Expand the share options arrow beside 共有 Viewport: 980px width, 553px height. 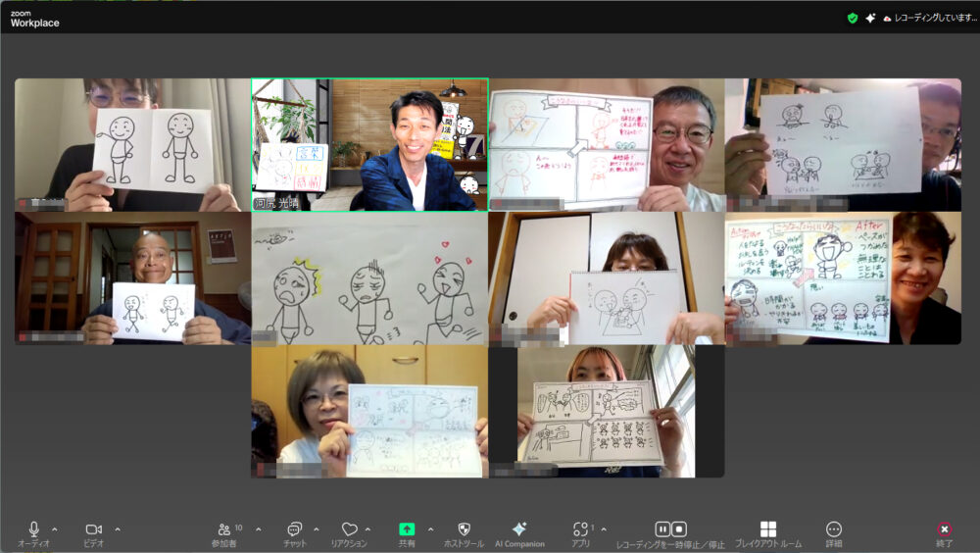[x=430, y=529]
